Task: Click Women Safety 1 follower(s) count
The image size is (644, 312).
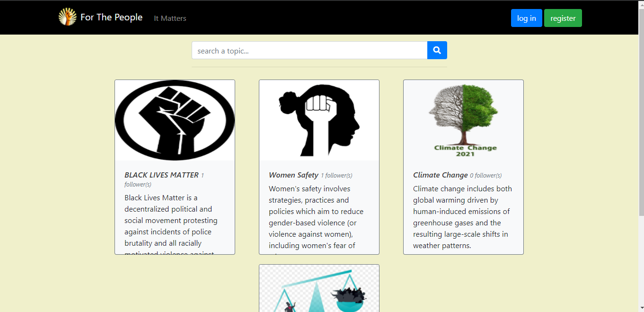Action: [x=336, y=176]
